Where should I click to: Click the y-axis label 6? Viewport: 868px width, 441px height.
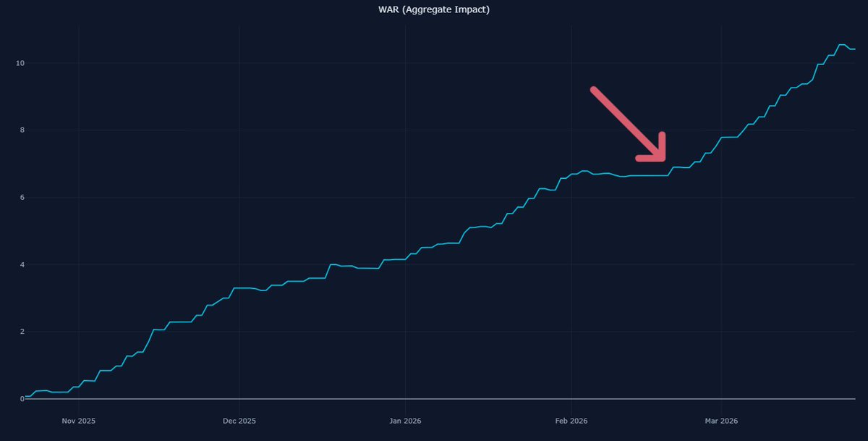click(x=22, y=198)
